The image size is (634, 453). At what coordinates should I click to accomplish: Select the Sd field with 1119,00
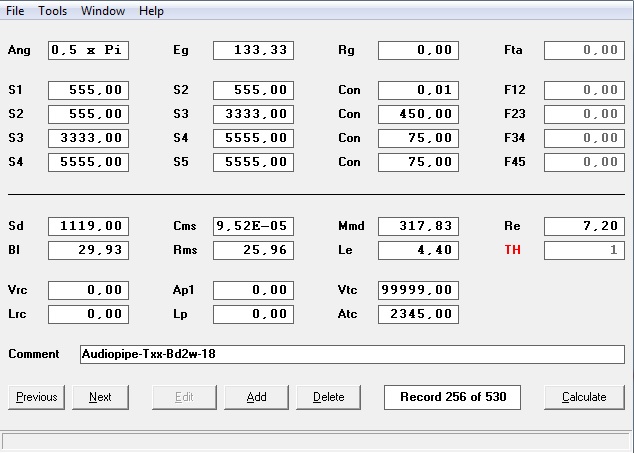[89, 226]
